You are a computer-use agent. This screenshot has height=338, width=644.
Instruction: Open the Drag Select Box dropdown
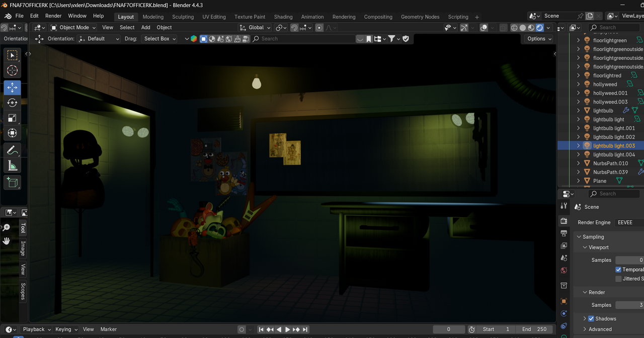(159, 39)
